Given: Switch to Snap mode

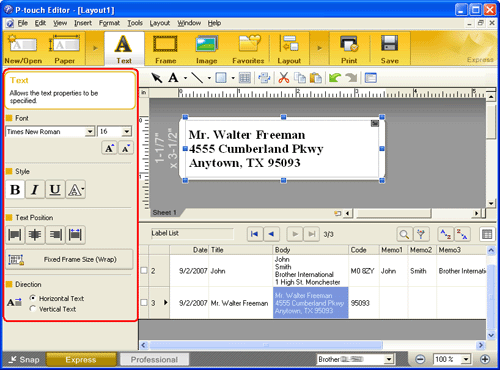Looking at the screenshot, I should point(24,360).
